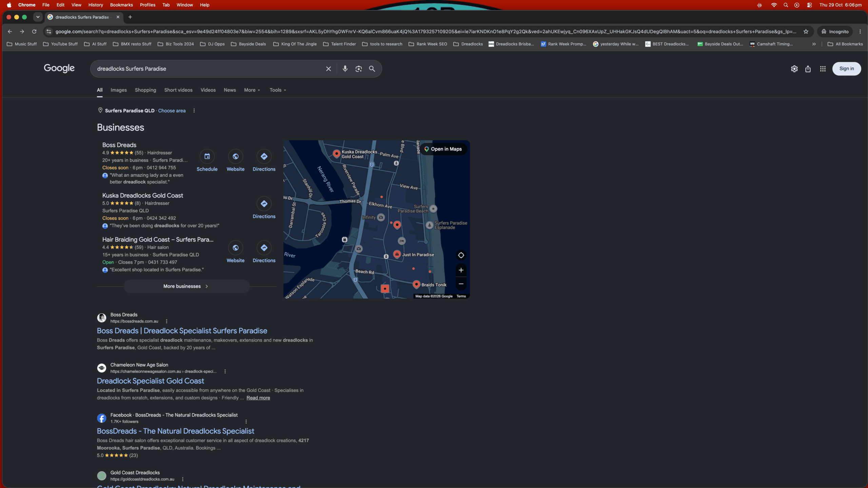Image resolution: width=868 pixels, height=488 pixels.
Task: Clear the search box with the X icon
Action: tap(328, 69)
